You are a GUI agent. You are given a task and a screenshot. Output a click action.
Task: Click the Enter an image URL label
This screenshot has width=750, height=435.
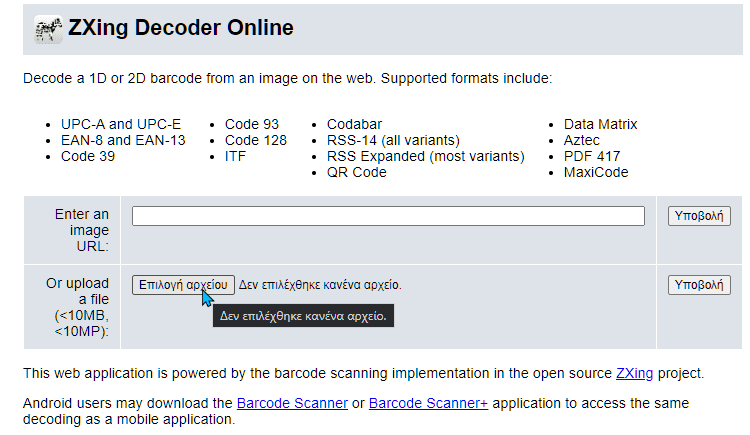(x=82, y=230)
